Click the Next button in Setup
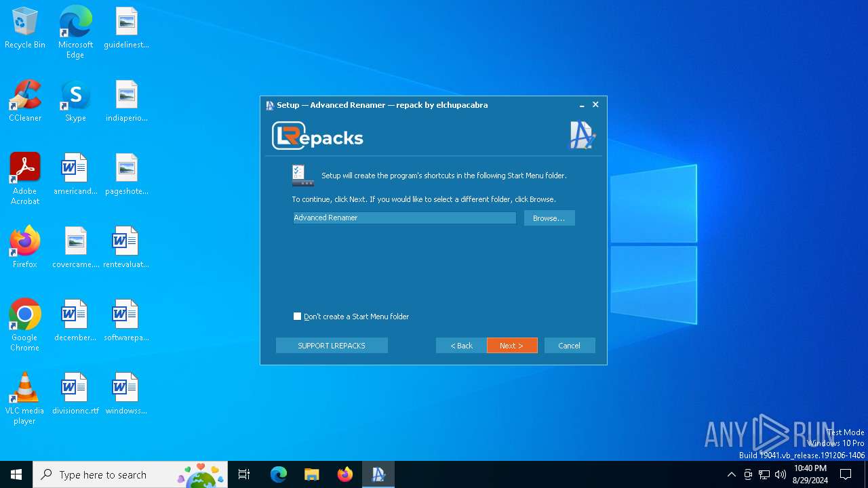This screenshot has width=868, height=488. (512, 346)
